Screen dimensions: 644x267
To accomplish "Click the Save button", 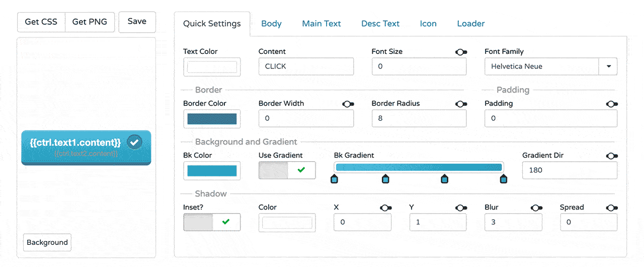I will pyautogui.click(x=137, y=22).
